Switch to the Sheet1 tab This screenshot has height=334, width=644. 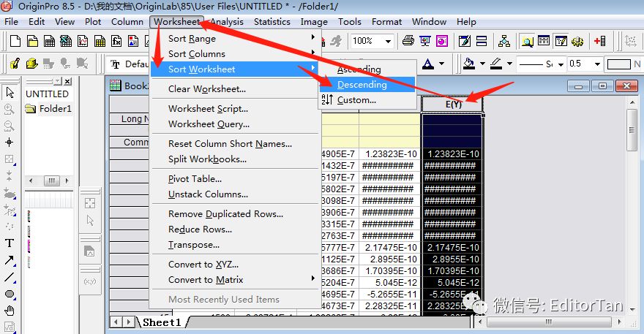[162, 322]
